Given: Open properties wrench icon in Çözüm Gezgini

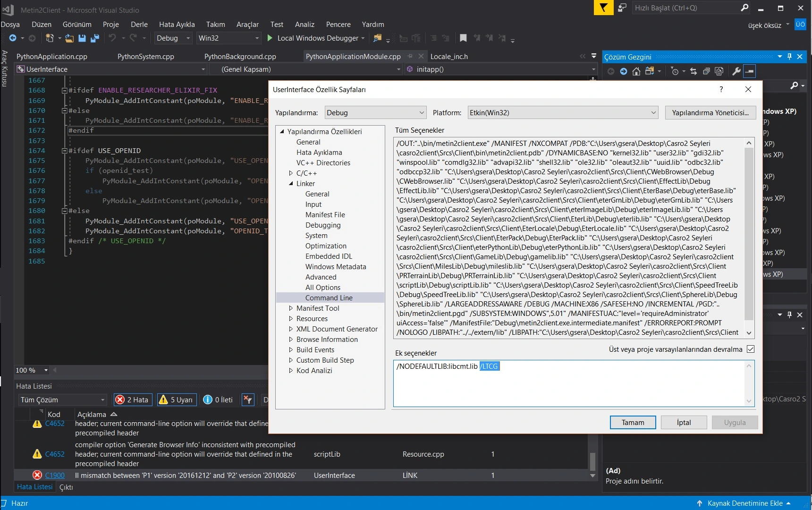Looking at the screenshot, I should [736, 71].
